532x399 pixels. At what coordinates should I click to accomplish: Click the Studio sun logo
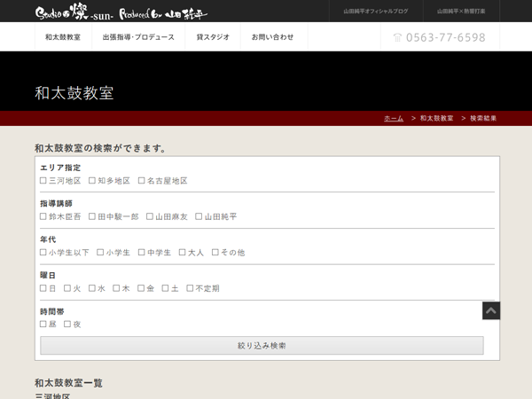121,12
